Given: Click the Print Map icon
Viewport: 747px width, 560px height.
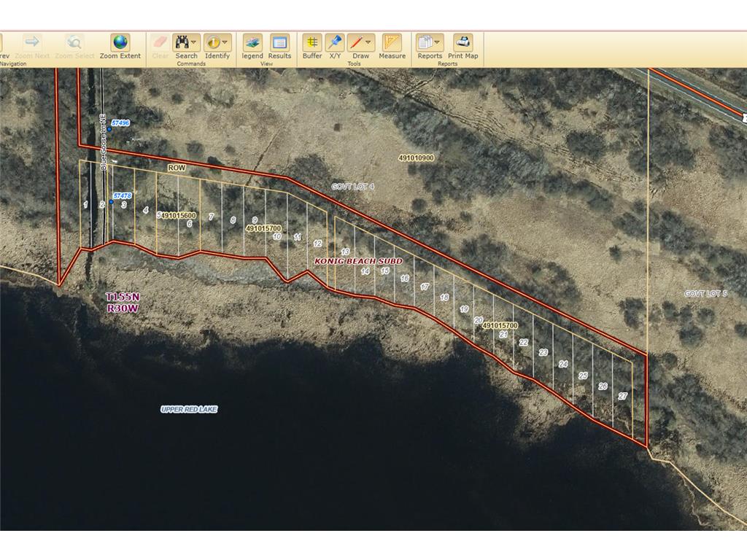Looking at the screenshot, I should (463, 43).
